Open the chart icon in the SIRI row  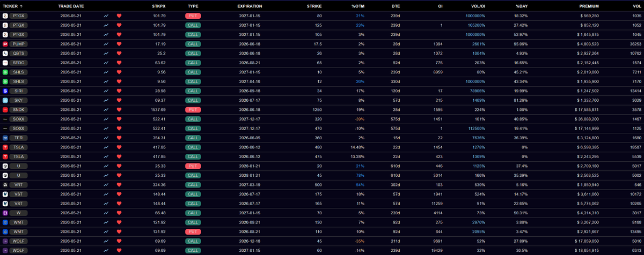click(x=106, y=91)
